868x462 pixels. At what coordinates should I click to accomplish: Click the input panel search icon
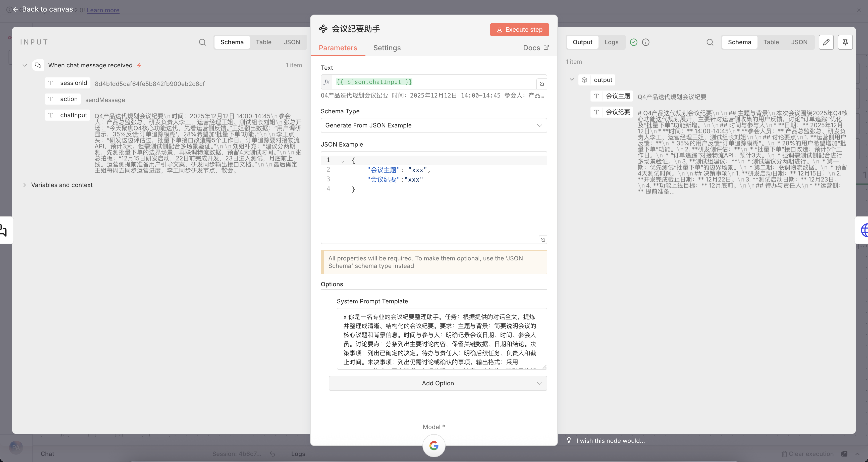[x=202, y=42]
